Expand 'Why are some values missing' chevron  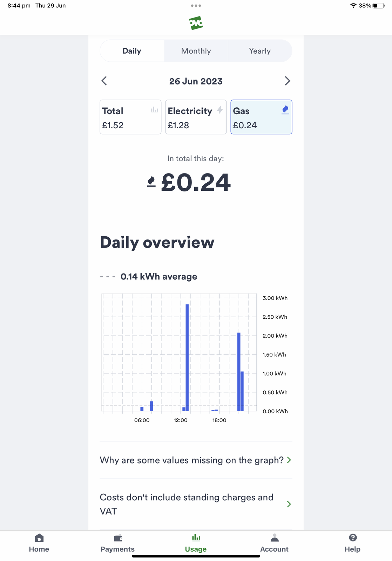click(289, 460)
